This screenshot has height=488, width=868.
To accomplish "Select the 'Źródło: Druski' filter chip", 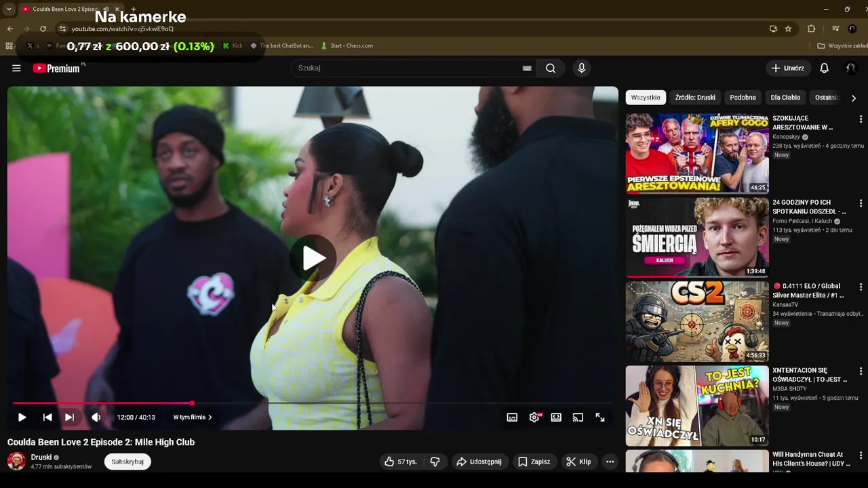I will (695, 98).
